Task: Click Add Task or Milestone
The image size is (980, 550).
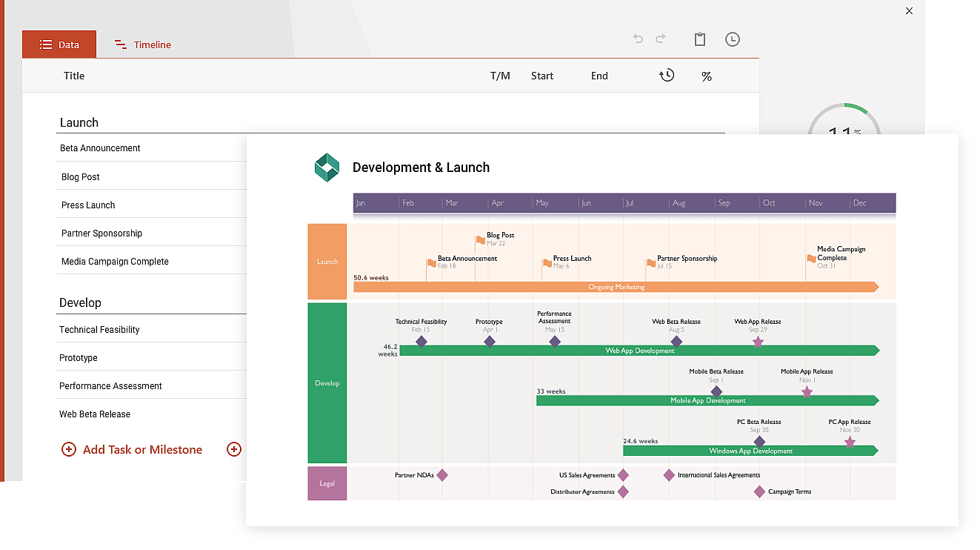Action: 142,449
